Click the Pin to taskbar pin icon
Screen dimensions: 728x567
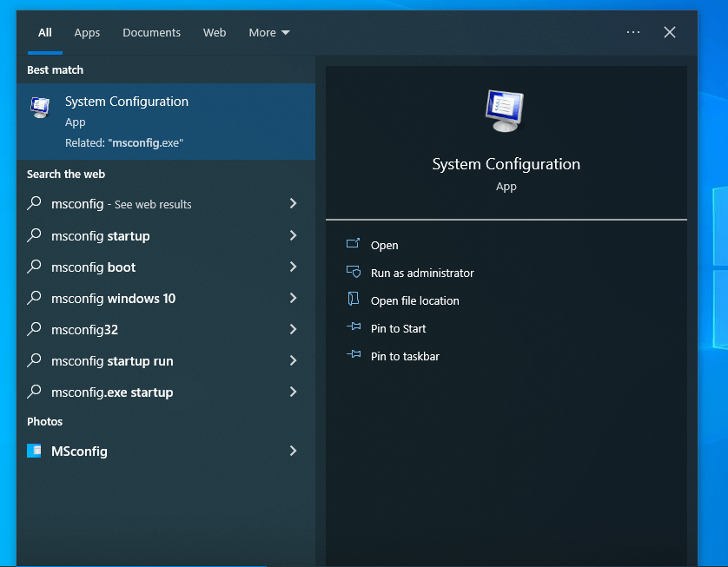pyautogui.click(x=353, y=356)
